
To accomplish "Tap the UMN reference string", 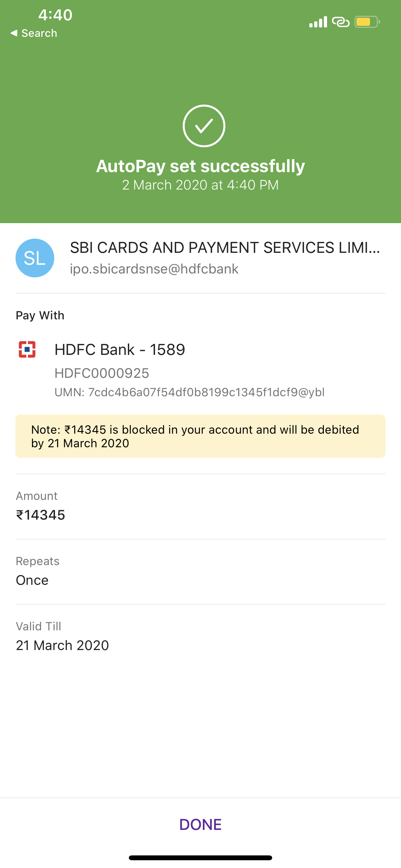I will coord(190,392).
